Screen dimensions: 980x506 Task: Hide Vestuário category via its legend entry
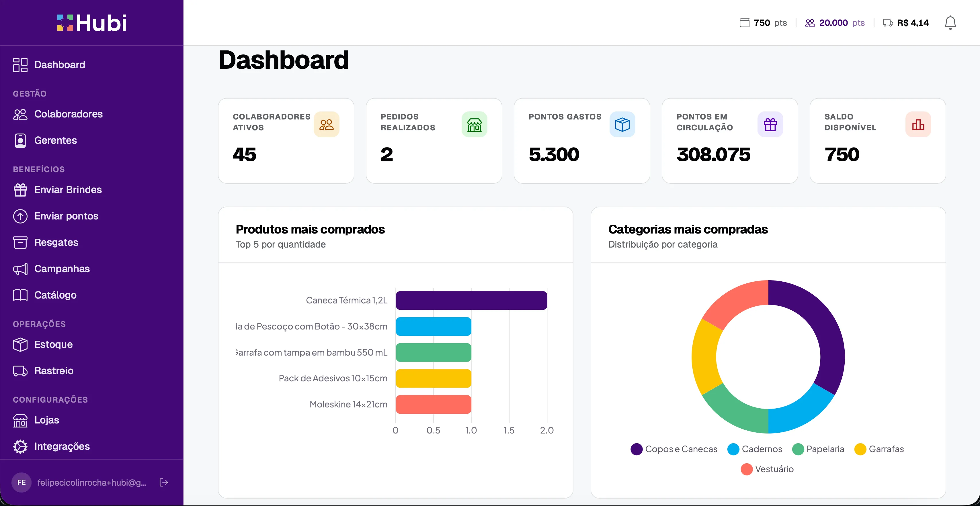(x=767, y=469)
